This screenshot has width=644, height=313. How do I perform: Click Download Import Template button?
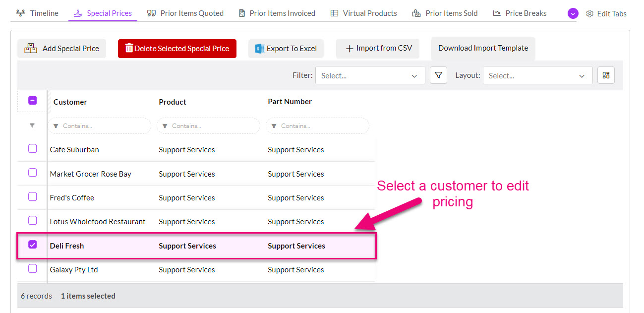tap(483, 48)
